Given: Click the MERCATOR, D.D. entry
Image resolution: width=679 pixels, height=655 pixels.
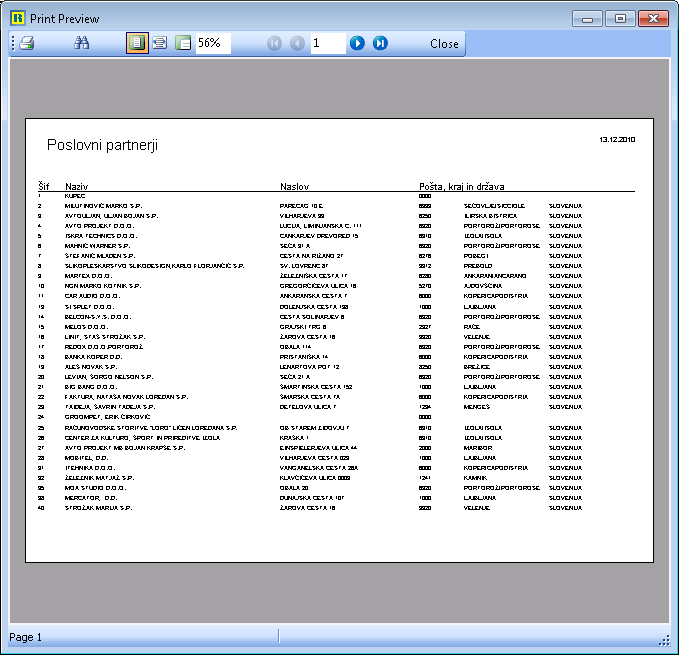Looking at the screenshot, I should point(91,498).
